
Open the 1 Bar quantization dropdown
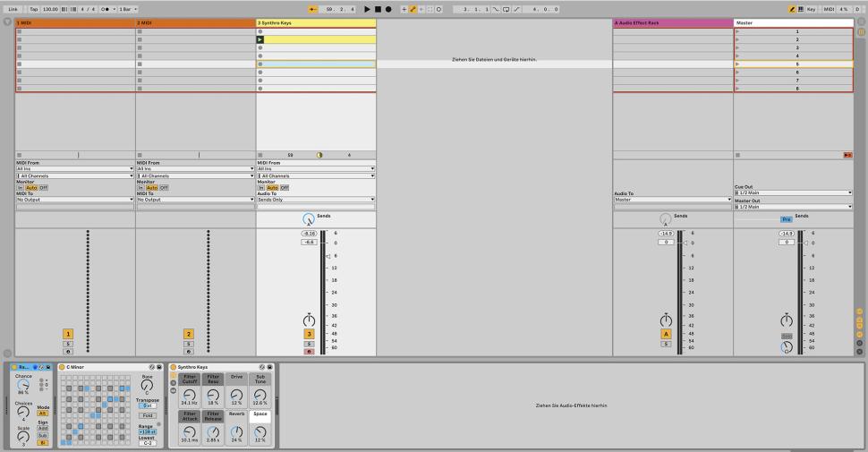pos(128,10)
